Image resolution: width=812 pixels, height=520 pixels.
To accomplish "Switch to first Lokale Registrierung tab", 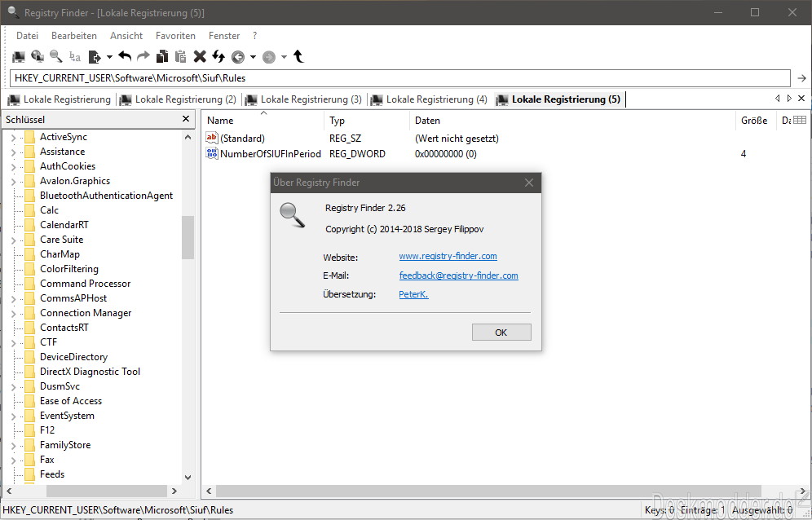I will pos(60,99).
